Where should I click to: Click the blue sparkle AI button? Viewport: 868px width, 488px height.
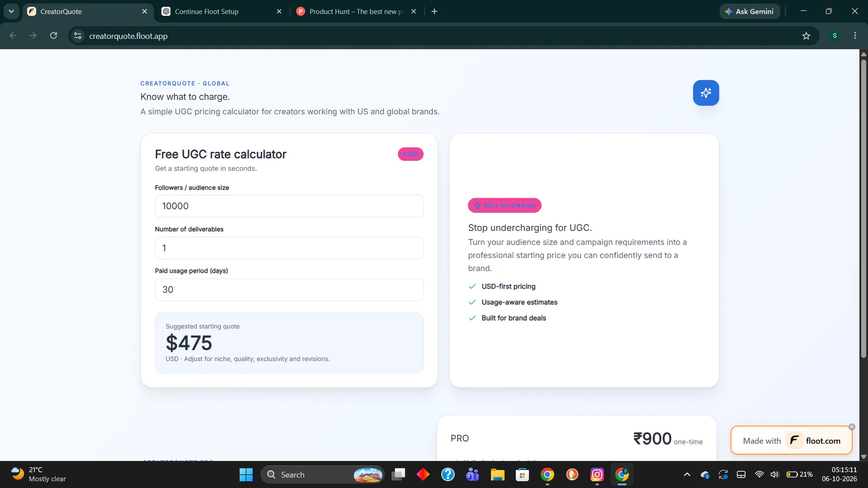tap(706, 93)
